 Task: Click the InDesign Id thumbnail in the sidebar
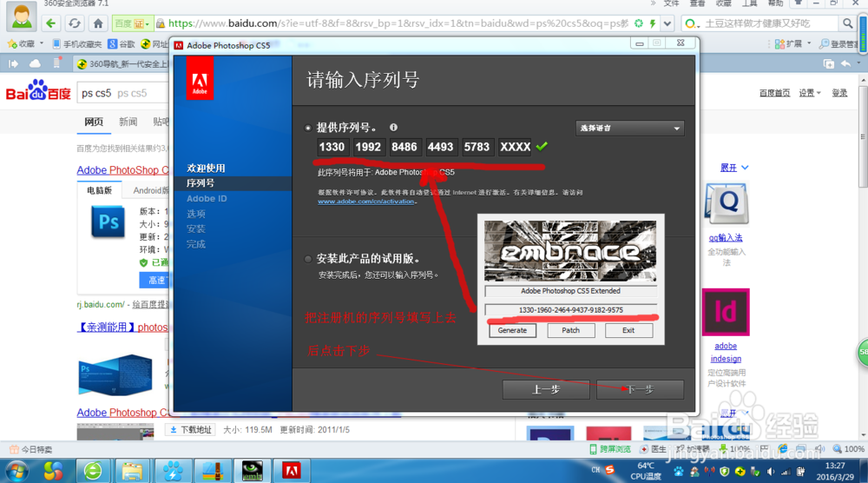pyautogui.click(x=726, y=312)
